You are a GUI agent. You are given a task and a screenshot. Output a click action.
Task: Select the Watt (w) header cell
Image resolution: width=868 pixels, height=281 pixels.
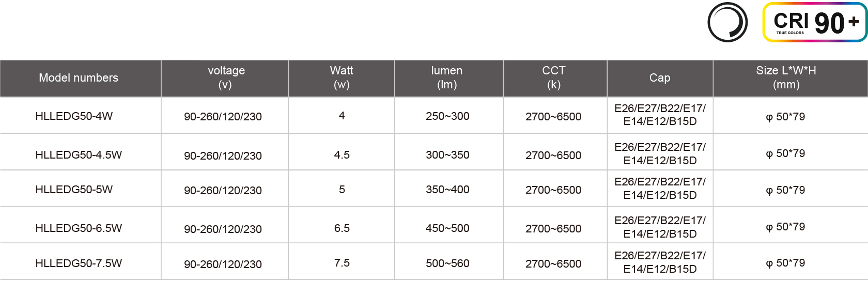(x=342, y=78)
